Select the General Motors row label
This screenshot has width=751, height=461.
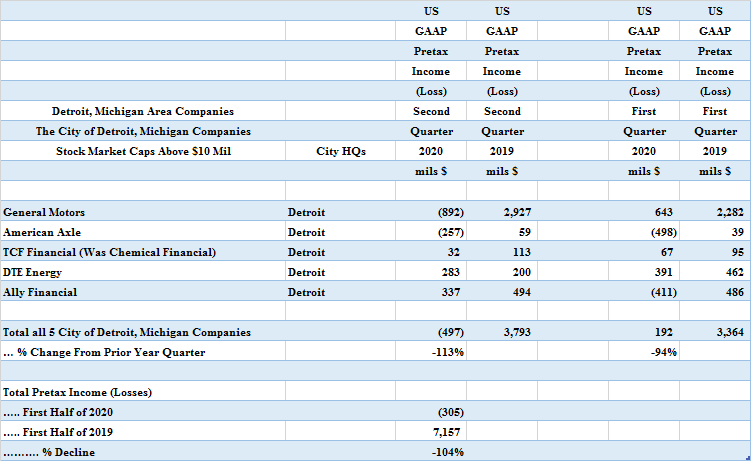(44, 212)
